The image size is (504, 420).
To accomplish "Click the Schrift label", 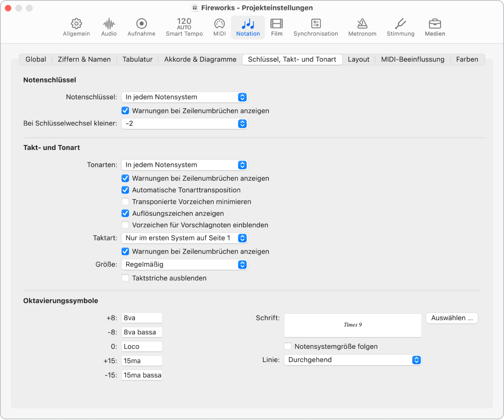I will 268,318.
